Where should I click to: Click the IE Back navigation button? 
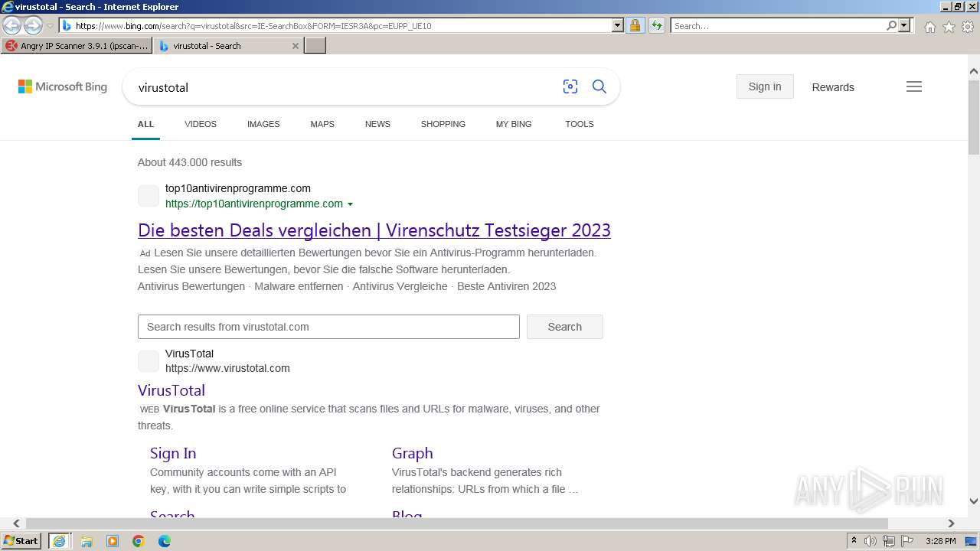[x=12, y=25]
